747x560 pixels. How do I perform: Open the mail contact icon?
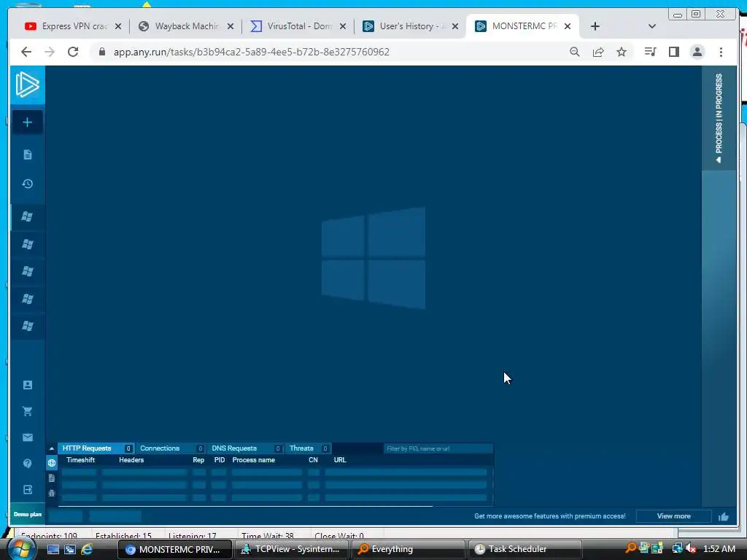pos(27,437)
